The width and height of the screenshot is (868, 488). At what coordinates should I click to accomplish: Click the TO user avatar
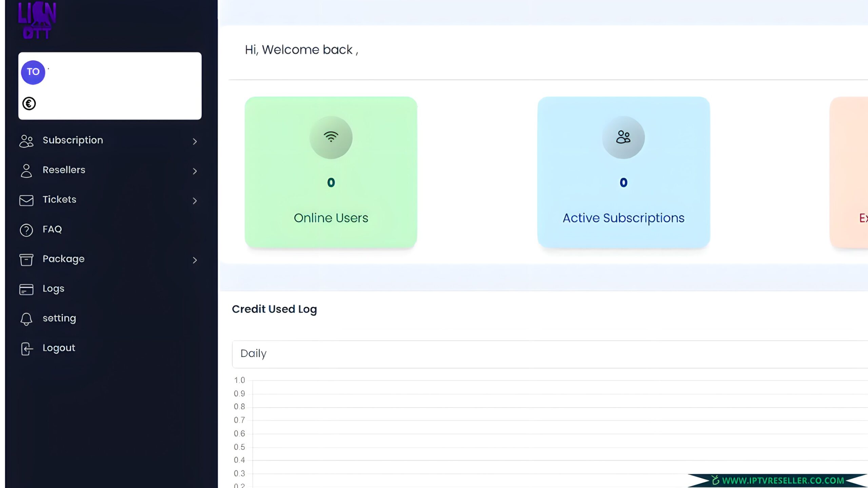tap(33, 72)
